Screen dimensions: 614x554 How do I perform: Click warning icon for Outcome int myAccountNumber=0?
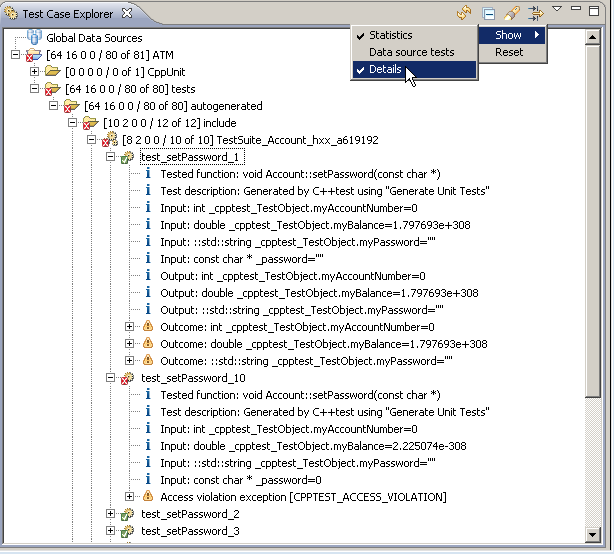pyautogui.click(x=148, y=326)
